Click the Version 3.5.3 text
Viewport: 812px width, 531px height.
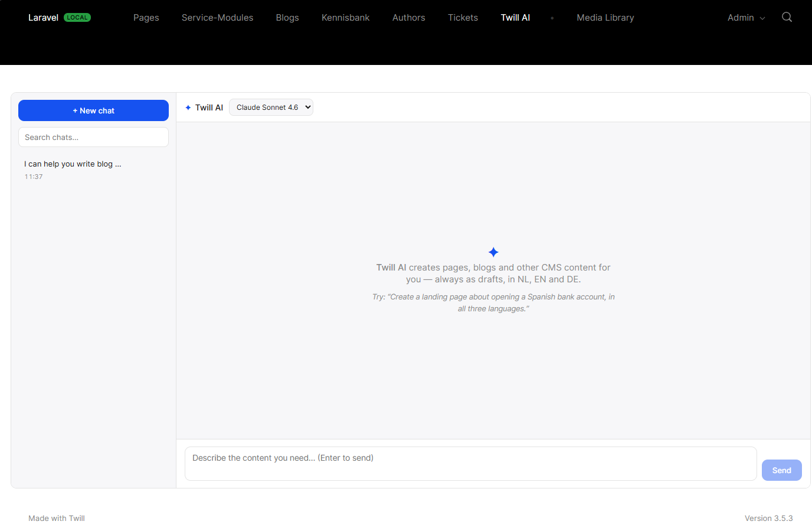pyautogui.click(x=769, y=518)
